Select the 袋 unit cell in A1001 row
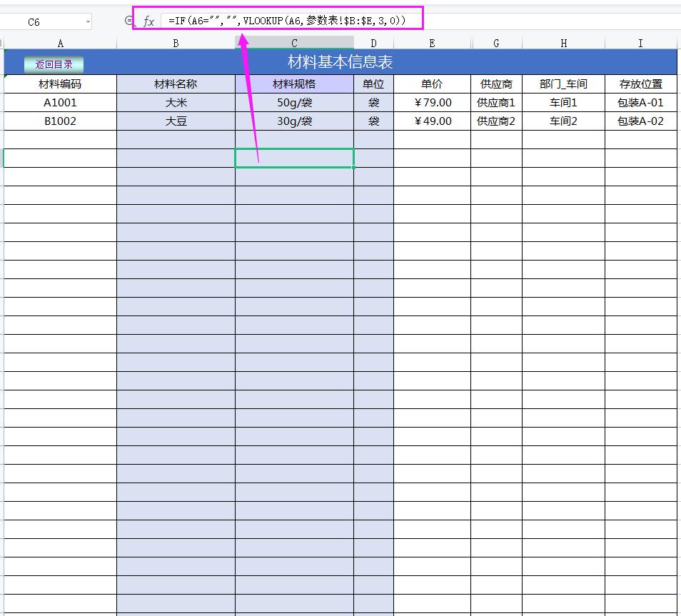The image size is (681, 616). click(373, 103)
